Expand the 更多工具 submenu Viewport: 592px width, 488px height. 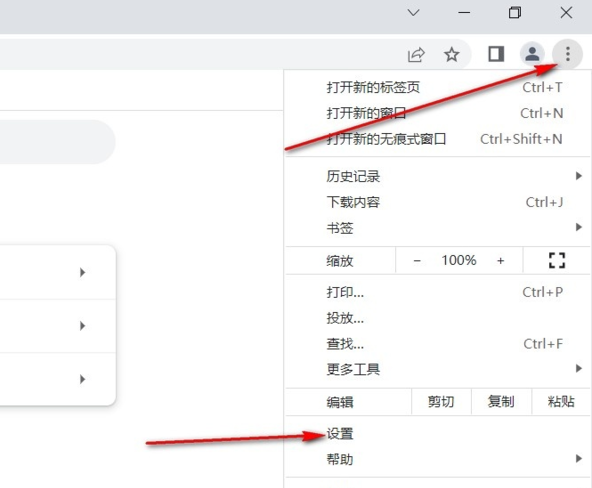(x=438, y=369)
